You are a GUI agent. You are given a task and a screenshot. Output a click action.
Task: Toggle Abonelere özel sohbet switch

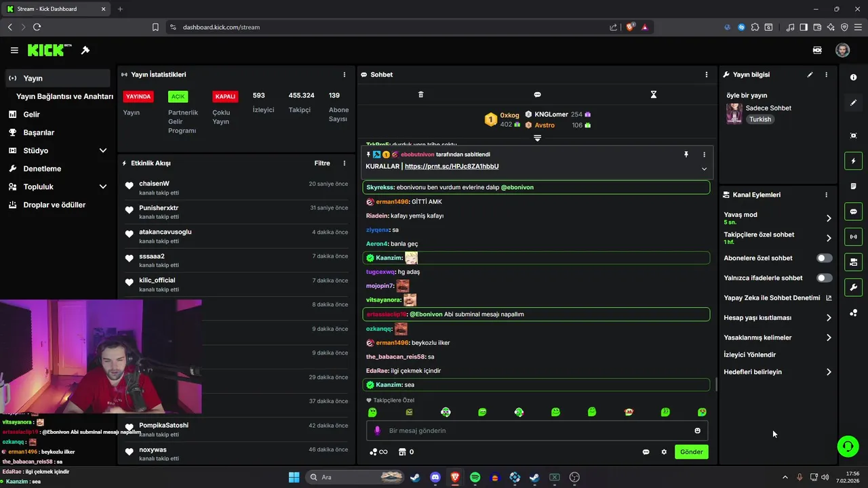click(825, 258)
